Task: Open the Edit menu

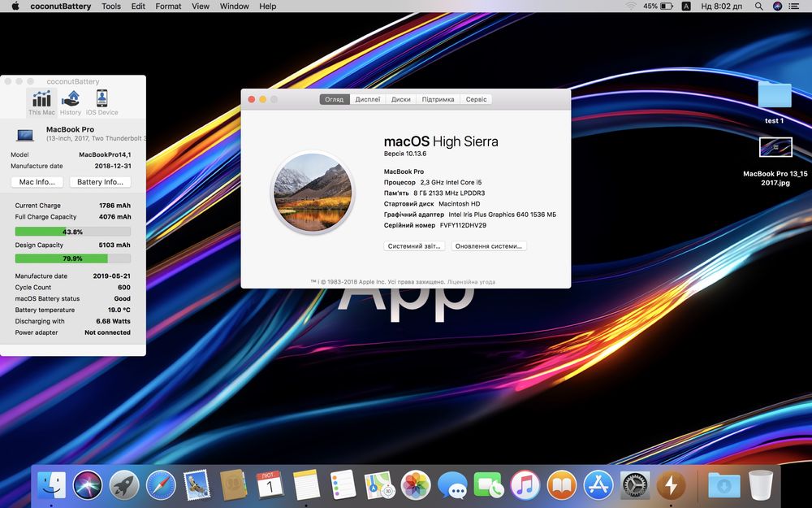Action: 138,7
